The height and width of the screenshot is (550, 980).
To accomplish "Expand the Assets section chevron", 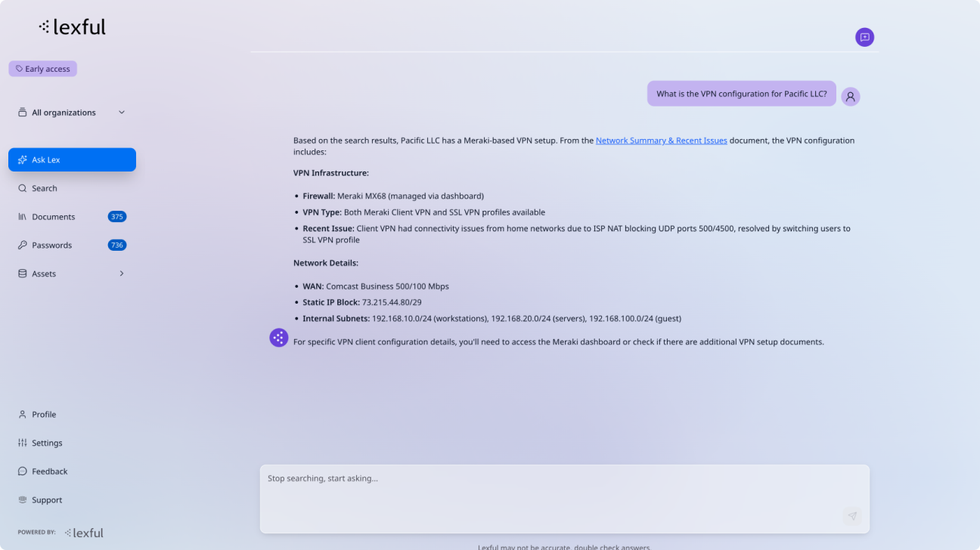I will pyautogui.click(x=121, y=273).
